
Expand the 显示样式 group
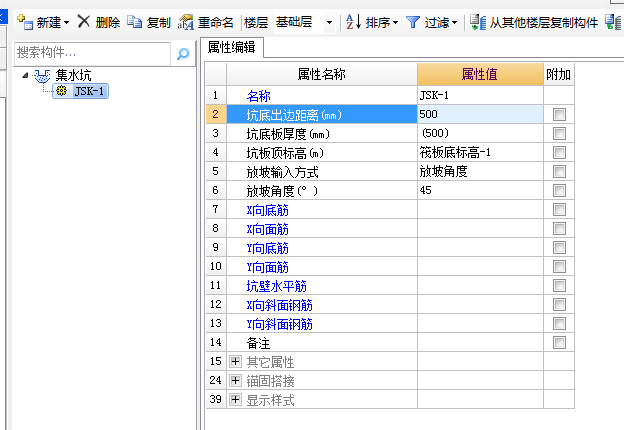(235, 399)
